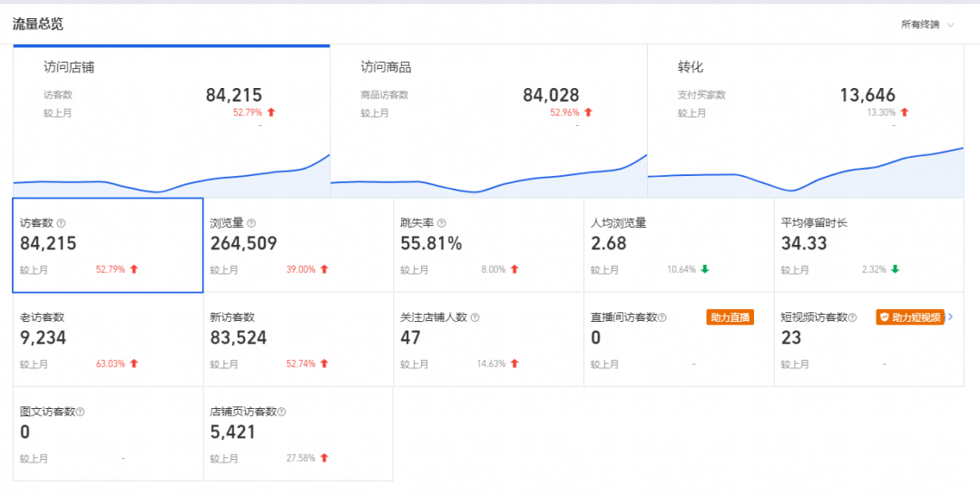Select the 访客数 metric card
980x497 pixels.
click(107, 246)
